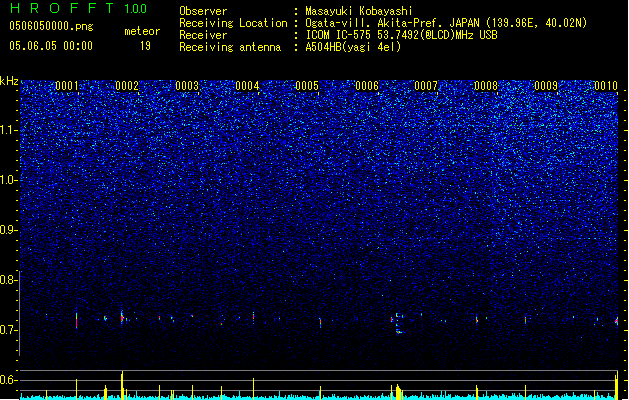The image size is (629, 400).
Task: Click the 0.7 kHz axis label
Action: [9, 330]
